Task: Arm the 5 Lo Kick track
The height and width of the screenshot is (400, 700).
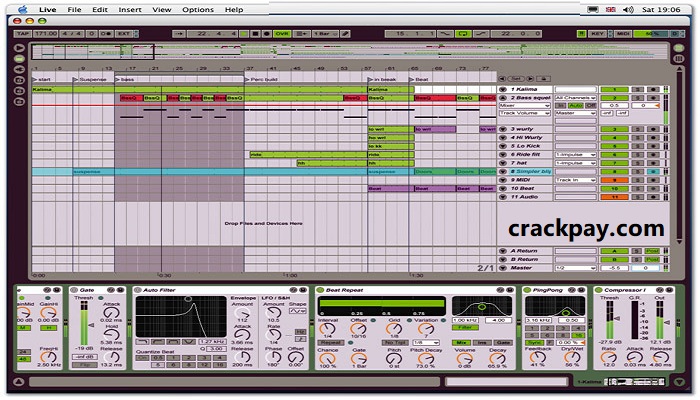Action: pos(653,146)
